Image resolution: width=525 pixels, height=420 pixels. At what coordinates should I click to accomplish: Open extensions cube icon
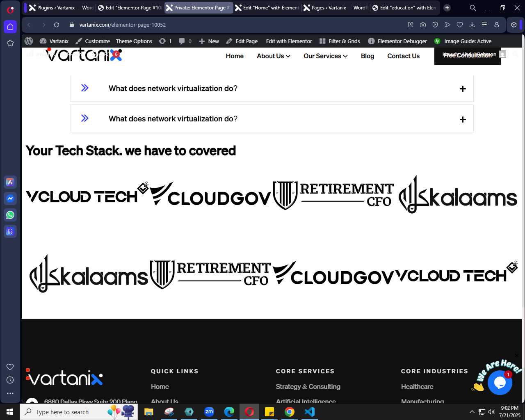(x=514, y=25)
